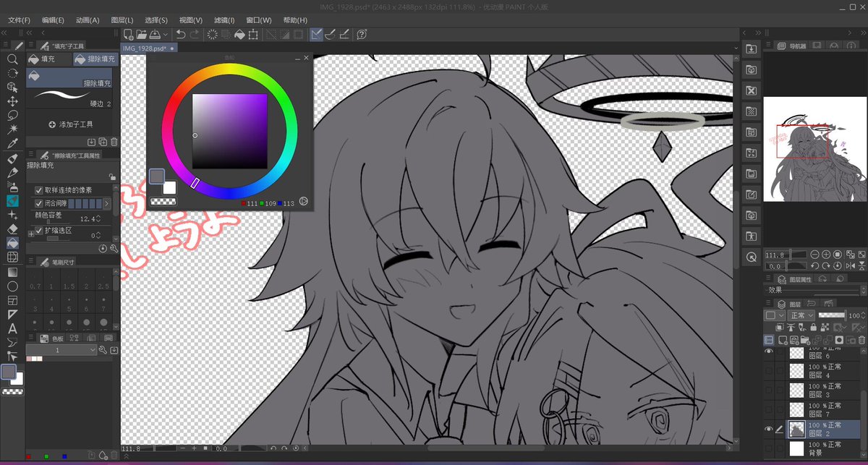Delete the layer with the trash icon
Image resolution: width=868 pixels, height=465 pixels.
tap(861, 339)
